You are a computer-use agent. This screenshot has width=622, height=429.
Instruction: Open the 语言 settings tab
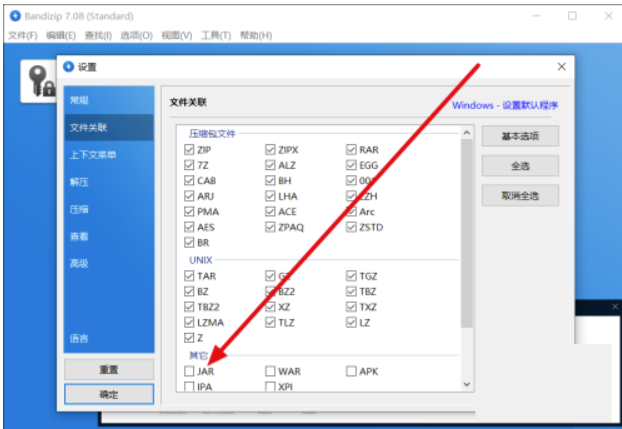click(x=109, y=339)
